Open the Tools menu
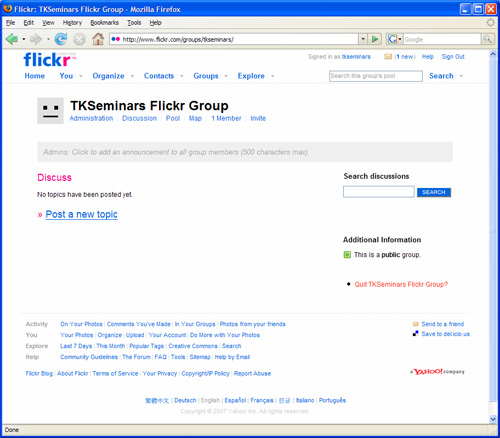The image size is (500, 438). tap(134, 23)
